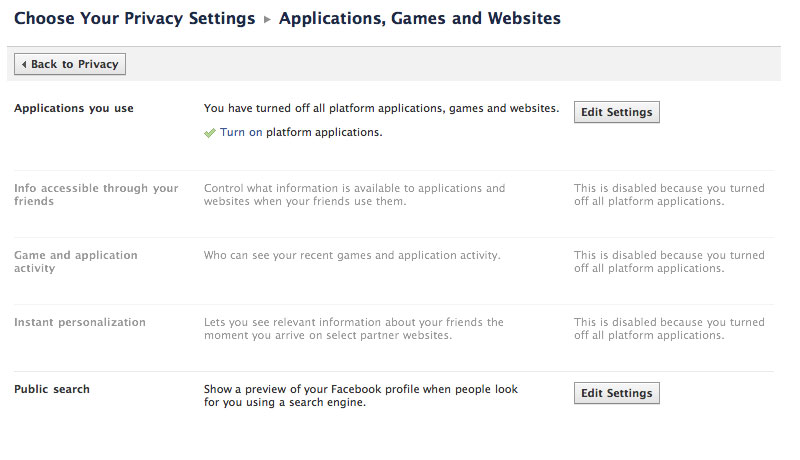Click the Back to Privacy arrow icon
Viewport: 800px width, 460px height.
(x=24, y=64)
